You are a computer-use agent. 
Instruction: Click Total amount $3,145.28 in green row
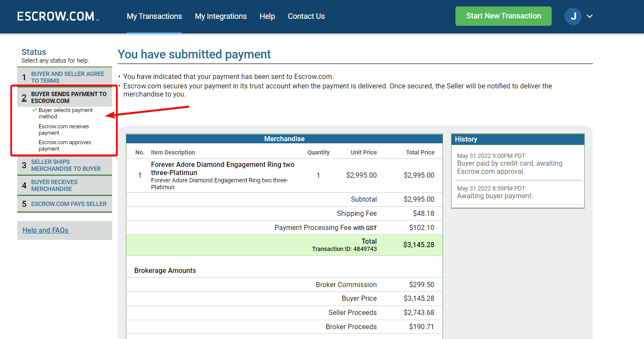tap(418, 245)
